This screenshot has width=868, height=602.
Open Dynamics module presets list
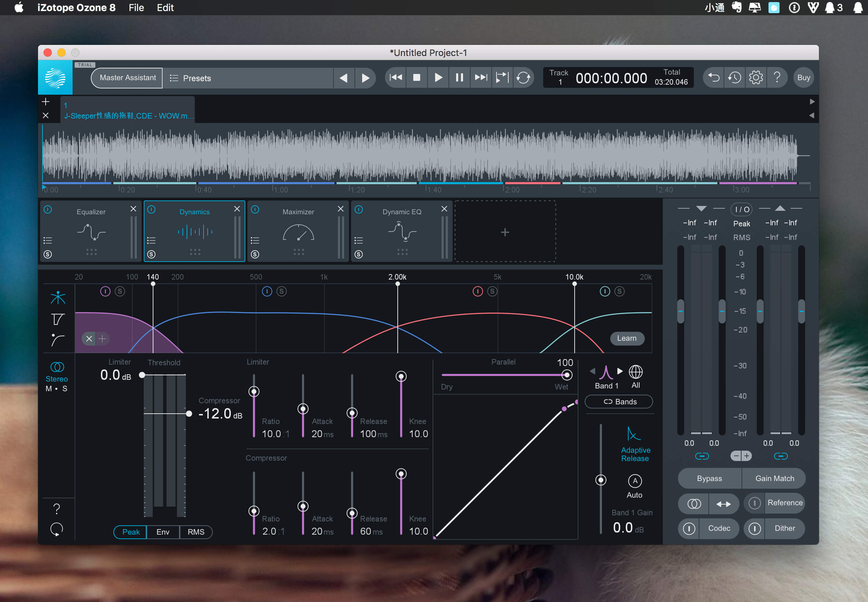coord(152,240)
